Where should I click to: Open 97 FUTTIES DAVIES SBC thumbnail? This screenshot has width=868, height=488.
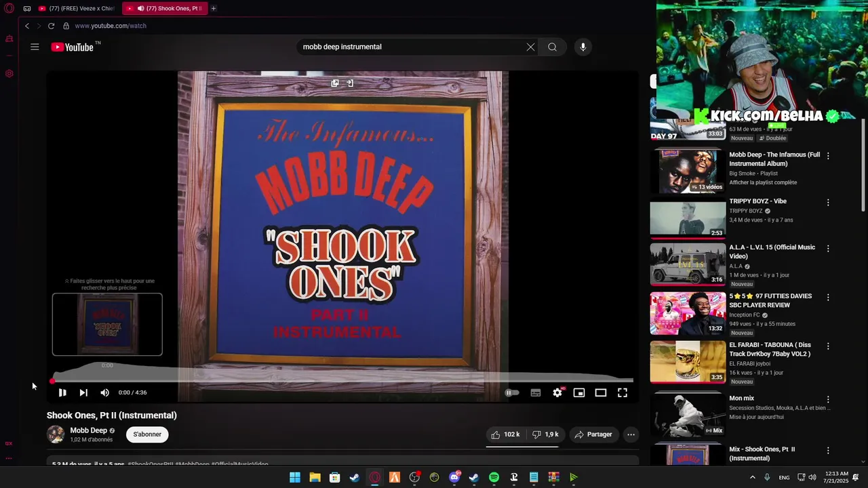pos(688,313)
